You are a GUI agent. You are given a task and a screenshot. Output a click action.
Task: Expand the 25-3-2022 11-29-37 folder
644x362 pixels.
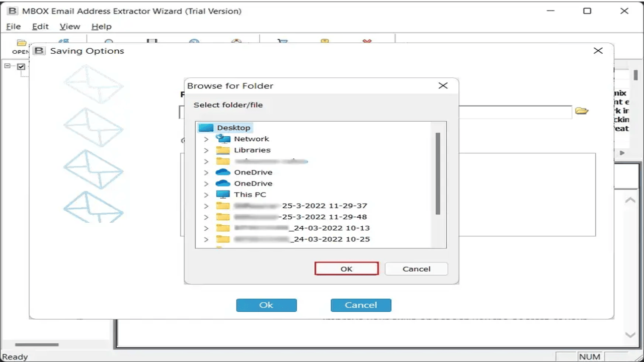[206, 206]
